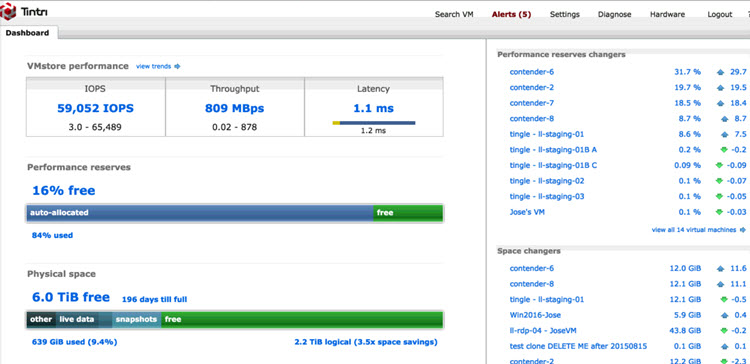750x364 pixels.
Task: Click the 31.7 % value for contender-6
Action: [x=687, y=72]
